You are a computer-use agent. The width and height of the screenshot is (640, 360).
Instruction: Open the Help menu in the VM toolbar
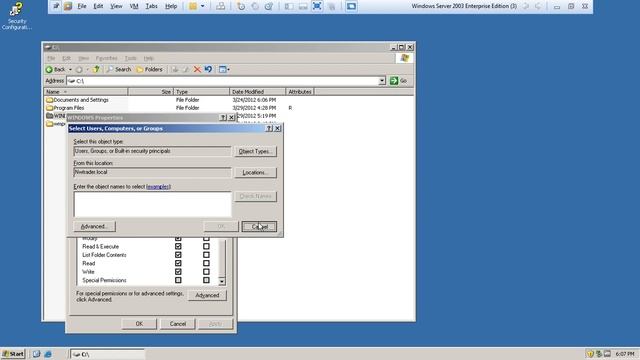pos(171,6)
